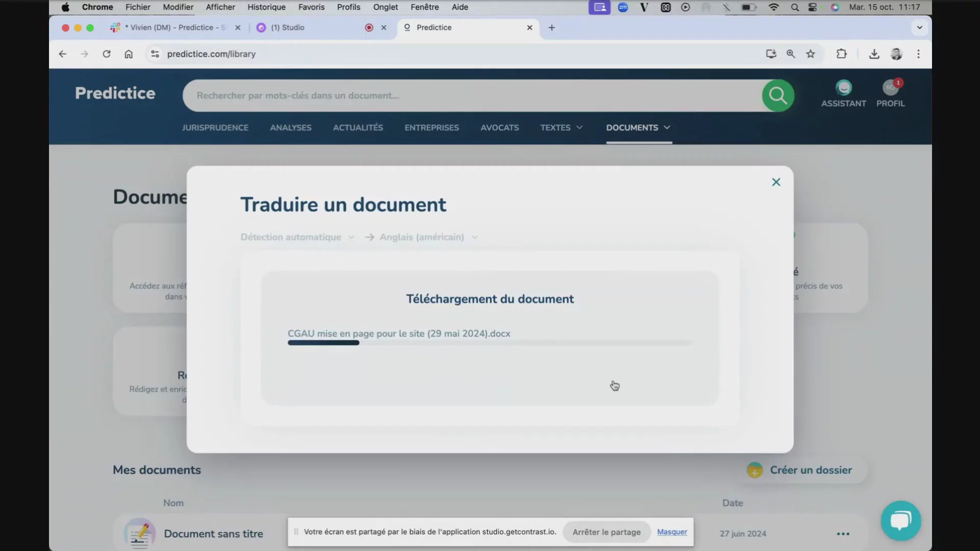Open the JURISPRUDENCE section
The height and width of the screenshot is (551, 980).
click(215, 128)
